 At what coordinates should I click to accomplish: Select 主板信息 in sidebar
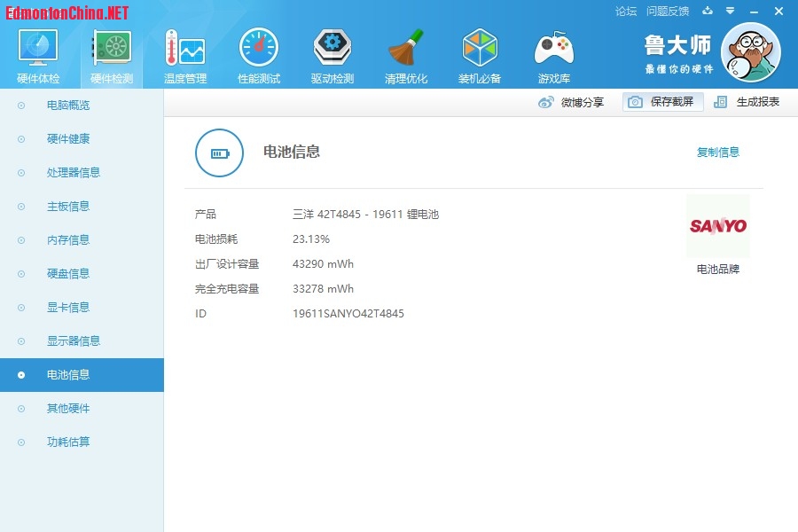pyautogui.click(x=82, y=207)
